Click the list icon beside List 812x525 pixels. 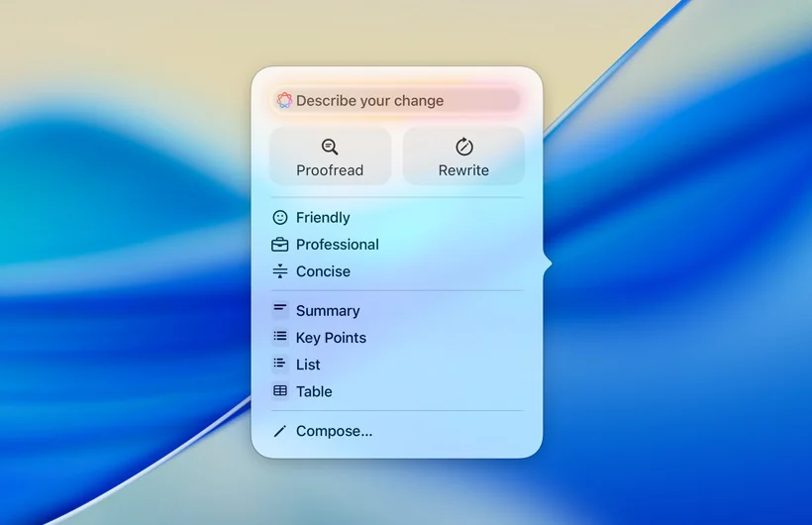pos(280,364)
